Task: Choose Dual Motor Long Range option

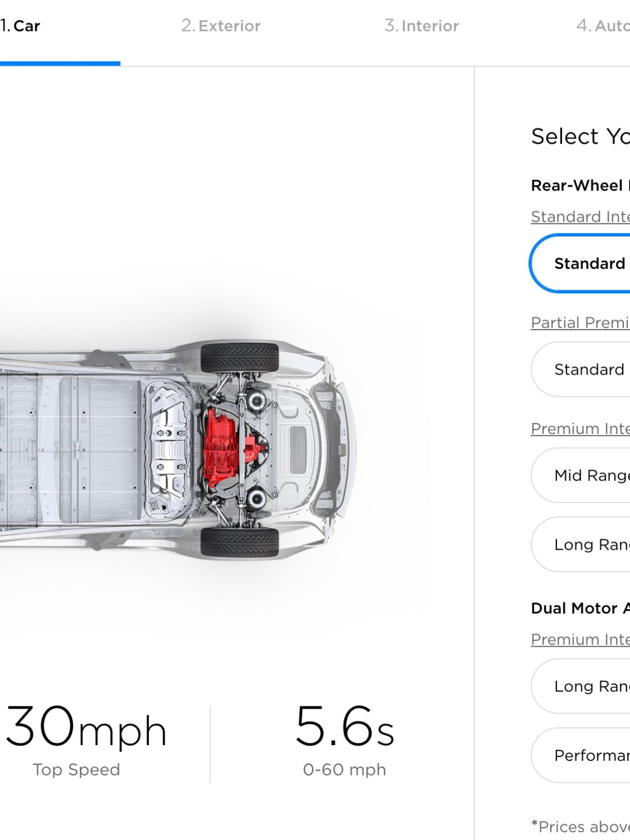Action: coord(581,686)
